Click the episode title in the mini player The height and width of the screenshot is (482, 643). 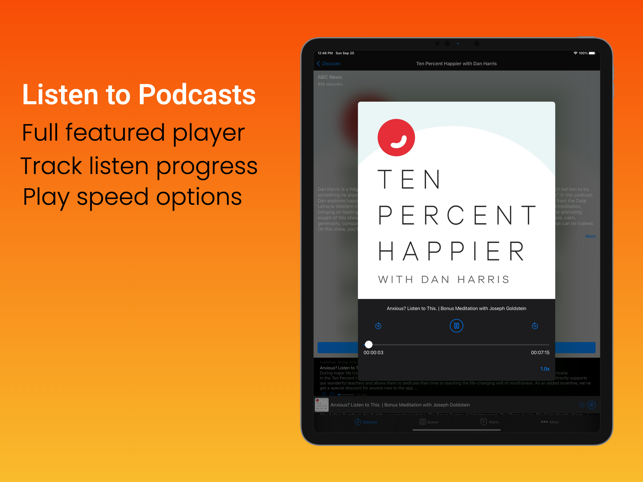(400, 405)
